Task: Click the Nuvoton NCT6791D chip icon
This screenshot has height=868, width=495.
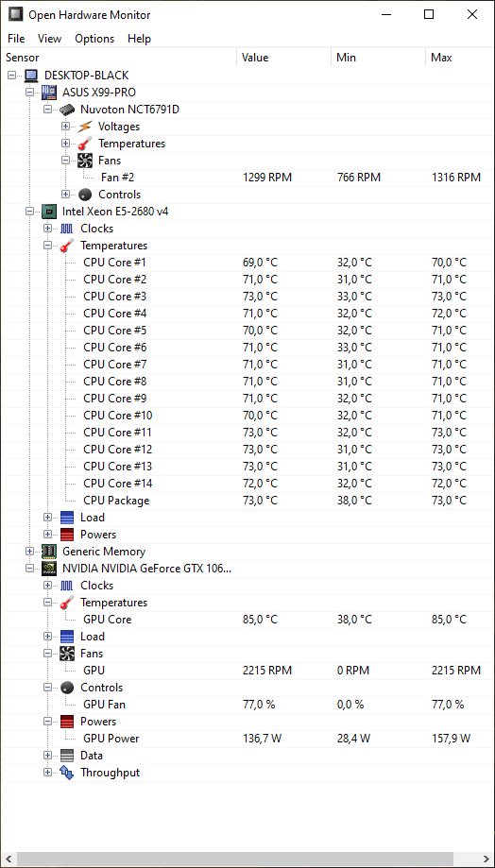Action: pyautogui.click(x=67, y=109)
